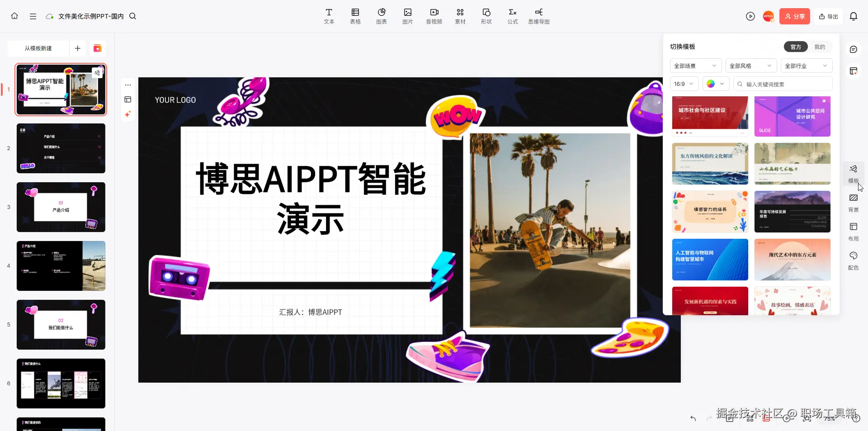Open the comments panel icon
Viewport: 868px width, 431px height.
pyautogui.click(x=854, y=49)
